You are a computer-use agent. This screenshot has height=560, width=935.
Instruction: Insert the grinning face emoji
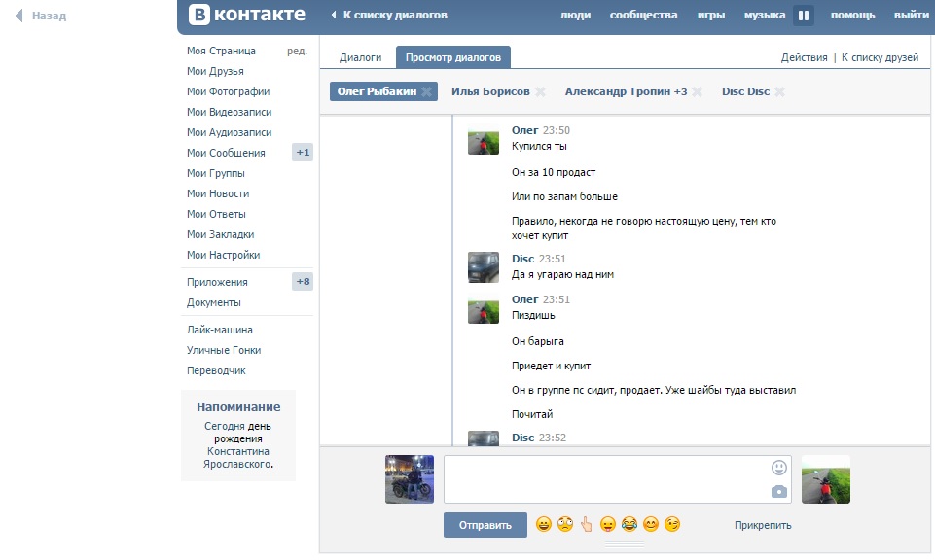click(x=543, y=524)
